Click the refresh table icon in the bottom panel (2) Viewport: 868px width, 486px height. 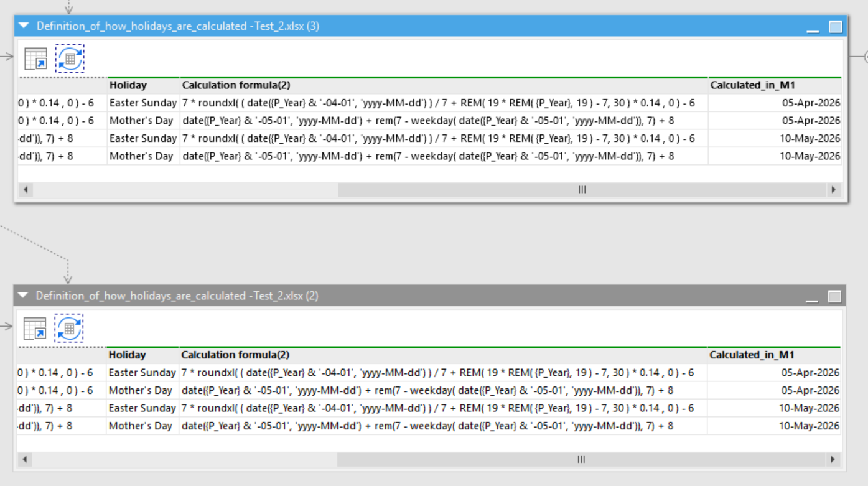tap(69, 328)
